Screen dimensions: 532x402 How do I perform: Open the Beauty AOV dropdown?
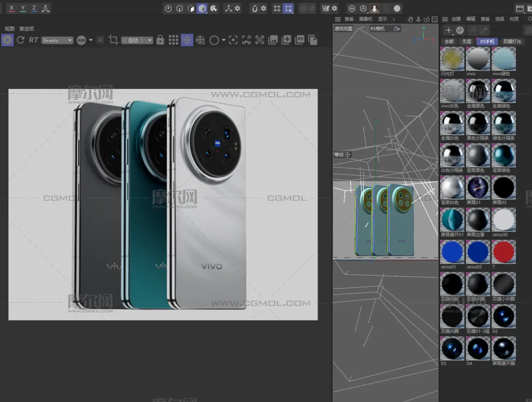pos(57,40)
